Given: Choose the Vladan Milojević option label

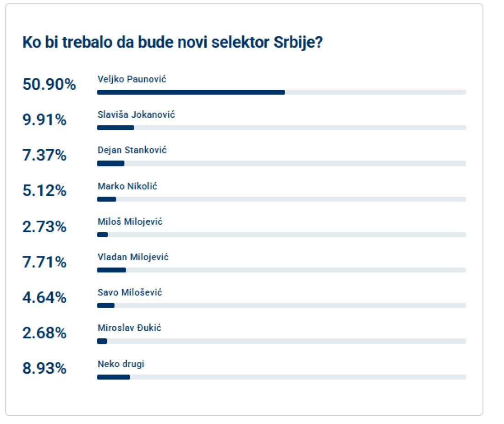Looking at the screenshot, I should [x=133, y=257].
